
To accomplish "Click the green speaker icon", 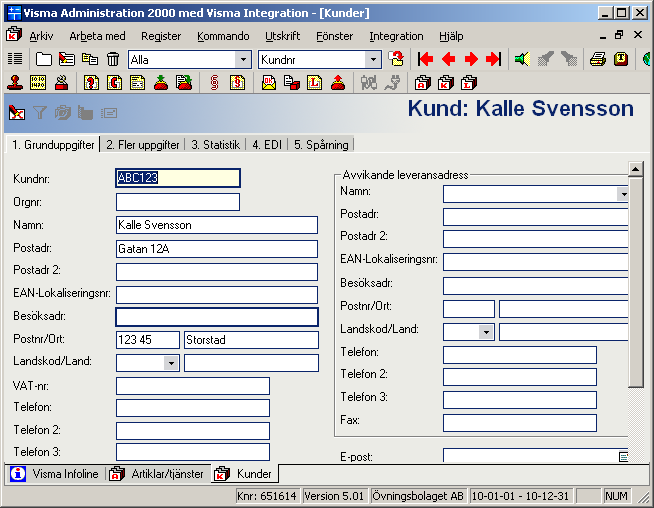I will tap(522, 59).
